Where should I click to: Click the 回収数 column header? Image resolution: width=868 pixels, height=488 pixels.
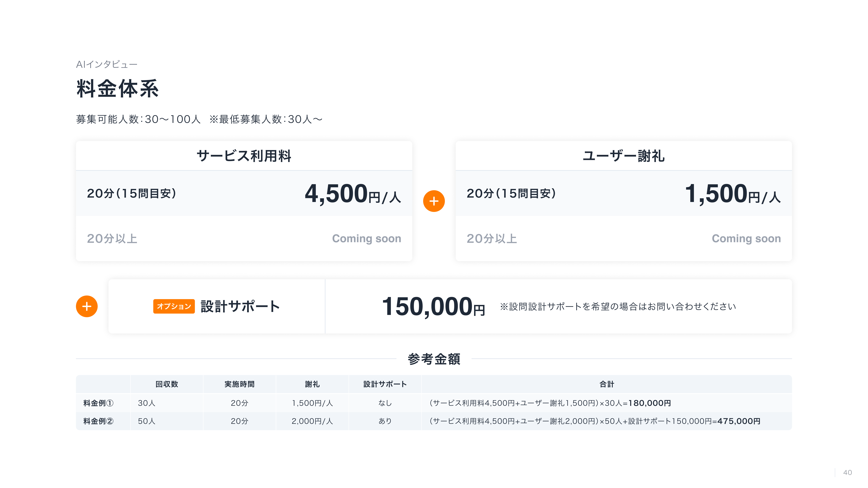tap(167, 384)
